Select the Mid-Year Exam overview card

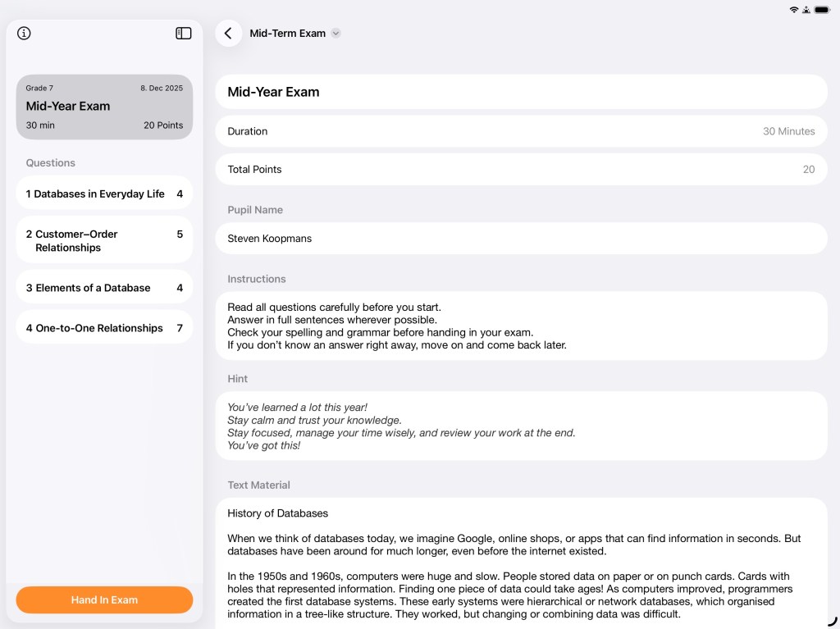coord(104,107)
